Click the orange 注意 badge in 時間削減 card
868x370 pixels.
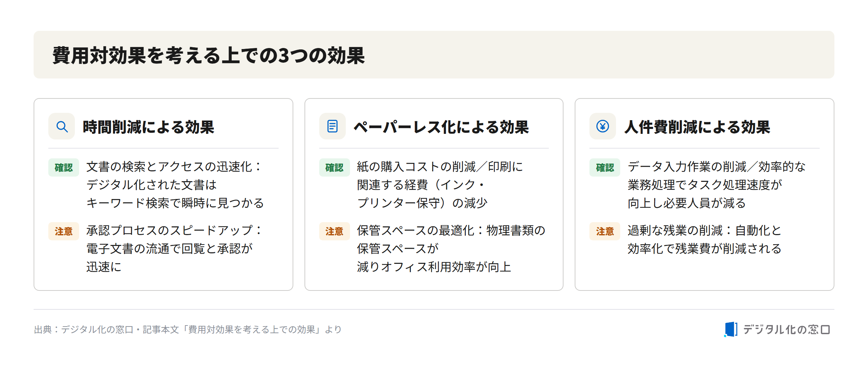(x=64, y=231)
